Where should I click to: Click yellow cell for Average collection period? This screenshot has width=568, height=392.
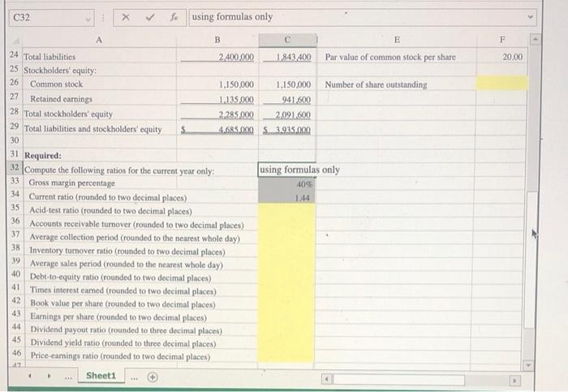286,238
